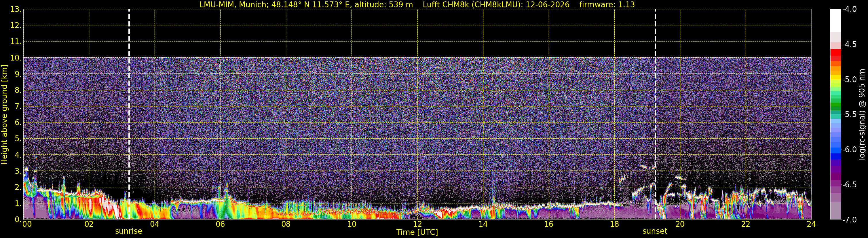This screenshot has height=238, width=868.
Task: Click the -6.0 colorbar tick label
Action: point(850,150)
